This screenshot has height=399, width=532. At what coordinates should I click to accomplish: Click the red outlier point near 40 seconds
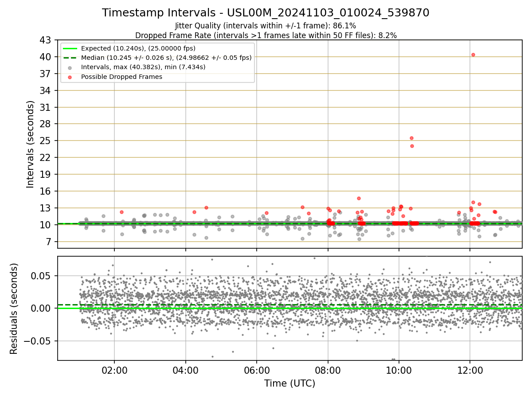click(473, 55)
